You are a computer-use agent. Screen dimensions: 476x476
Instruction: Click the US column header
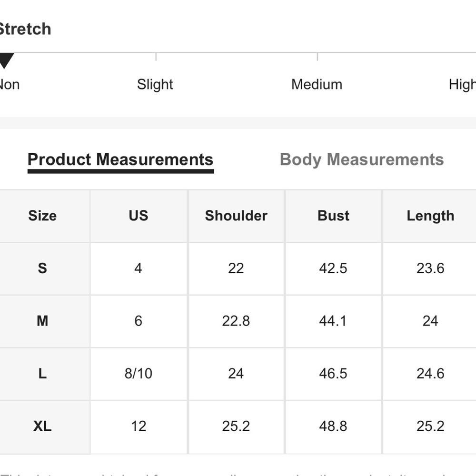coord(139,216)
